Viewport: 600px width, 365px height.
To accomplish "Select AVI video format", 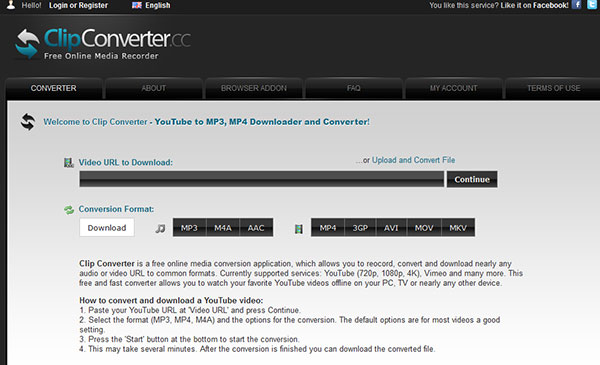I will (391, 228).
